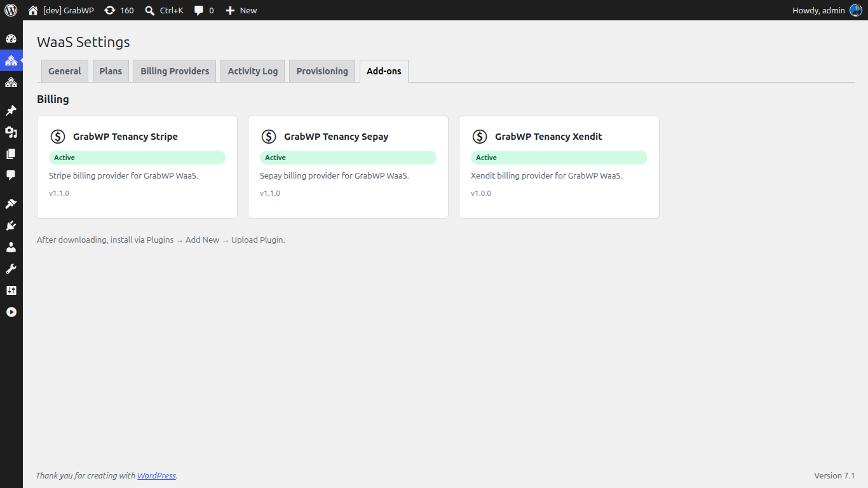
Task: Click the dollar icon on Sepay card
Action: (x=269, y=137)
